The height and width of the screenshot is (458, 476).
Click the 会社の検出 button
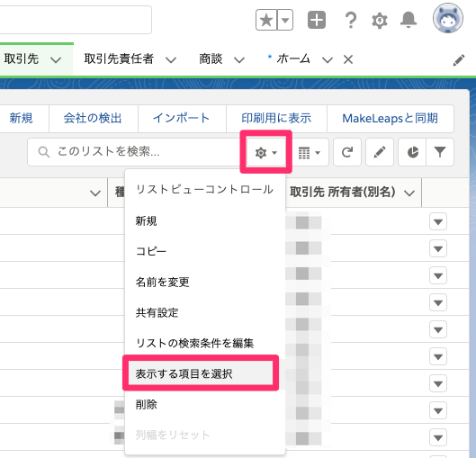tap(93, 119)
